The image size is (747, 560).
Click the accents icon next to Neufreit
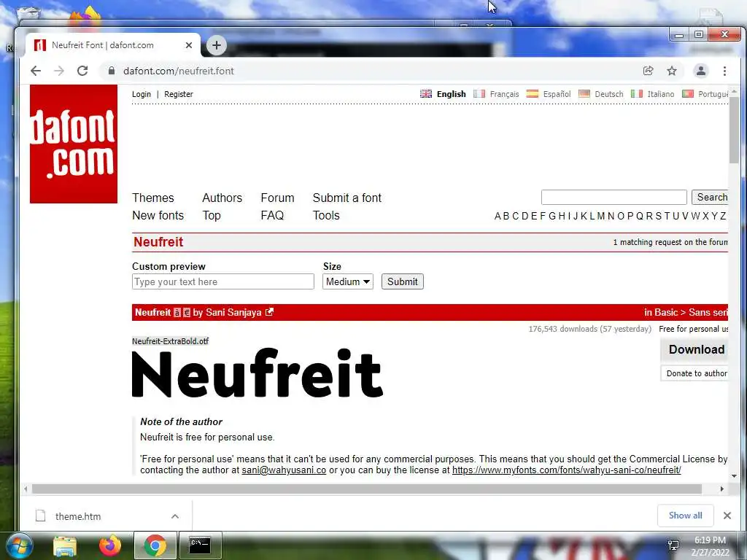pyautogui.click(x=177, y=312)
